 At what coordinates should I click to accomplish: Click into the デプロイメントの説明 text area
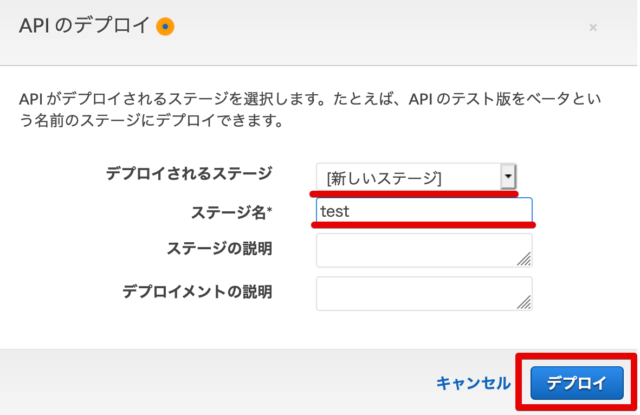(x=424, y=293)
